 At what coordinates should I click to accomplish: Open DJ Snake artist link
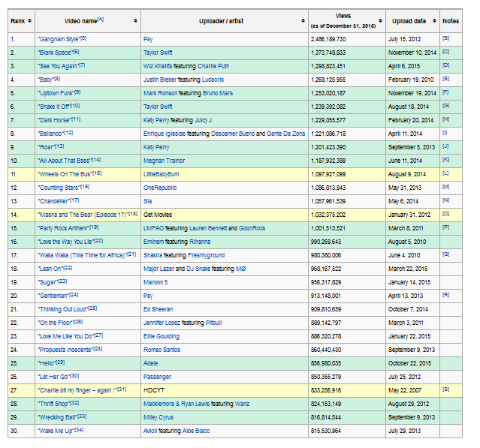click(198, 269)
